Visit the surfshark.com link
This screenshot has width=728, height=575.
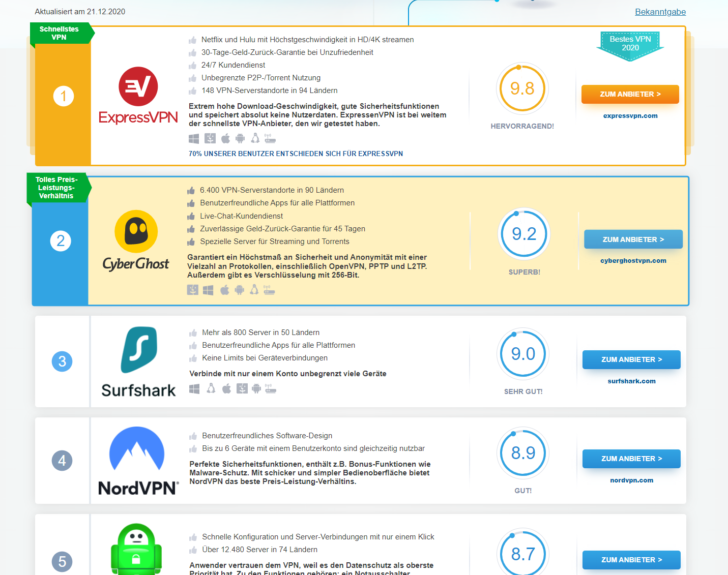click(631, 381)
